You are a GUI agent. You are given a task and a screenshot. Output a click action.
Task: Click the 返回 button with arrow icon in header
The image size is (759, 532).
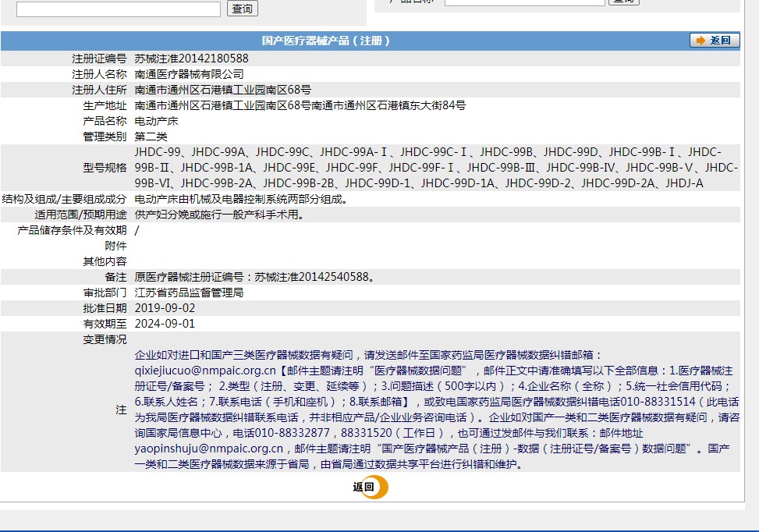coord(715,41)
